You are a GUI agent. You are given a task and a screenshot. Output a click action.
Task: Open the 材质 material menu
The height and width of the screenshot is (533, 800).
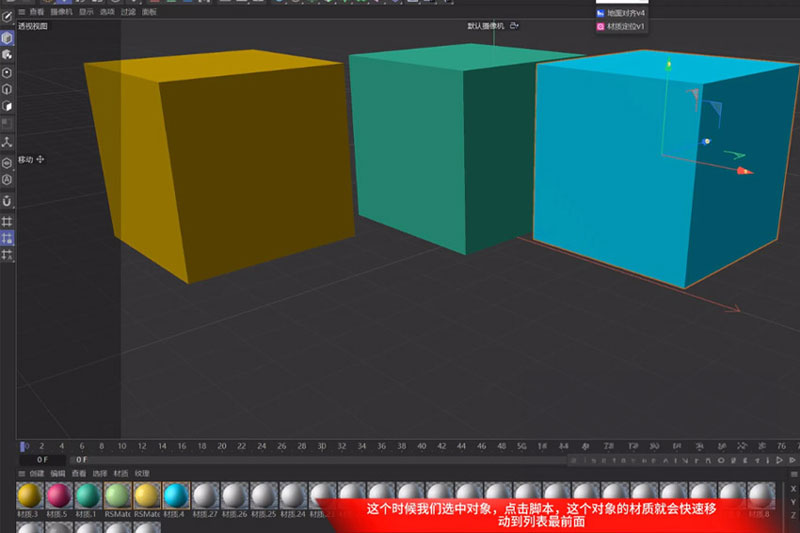pos(121,473)
